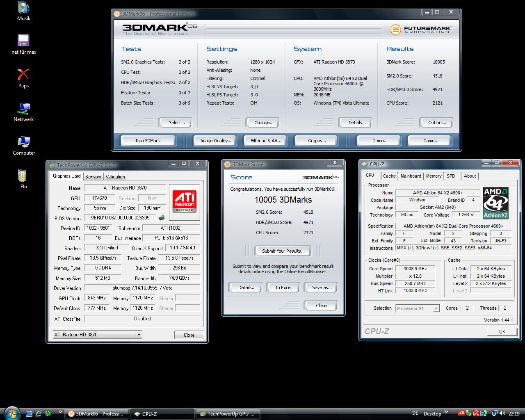The image size is (525, 420).
Task: Click Submit Your Results button
Action: click(x=283, y=251)
